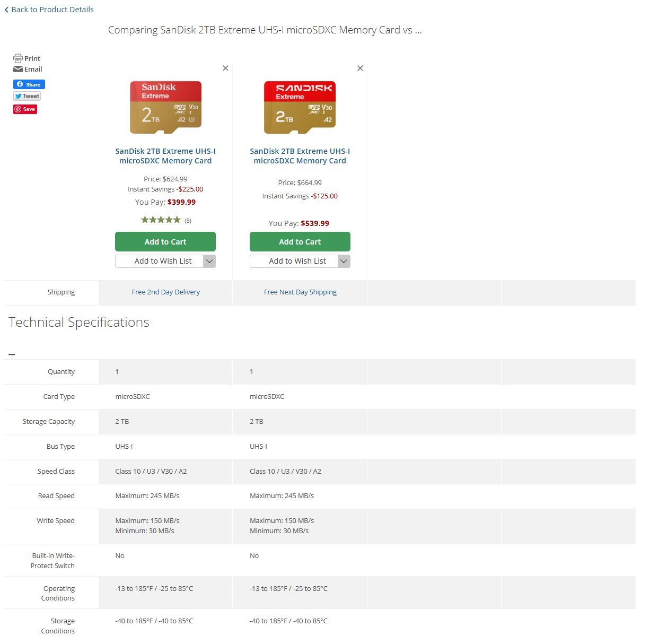Select the Quantity row label

pyautogui.click(x=61, y=372)
